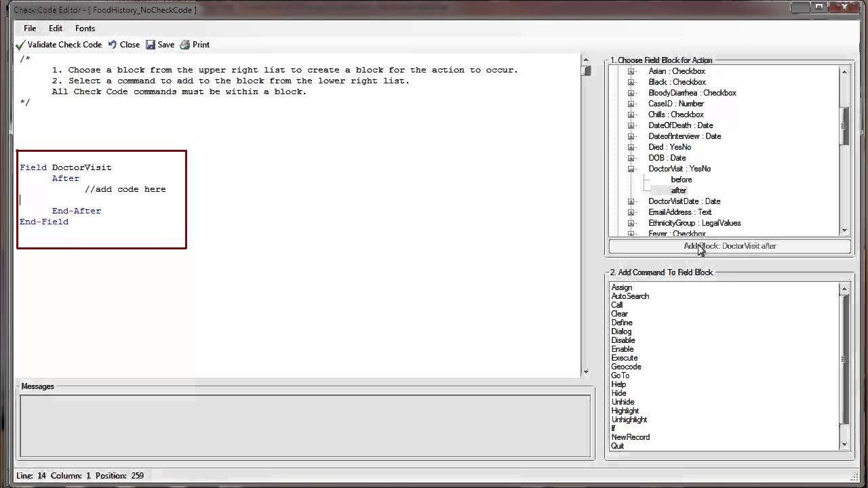Viewport: 868px width, 488px height.
Task: Click the 'Field DoctorVisit' code line
Action: tap(66, 167)
